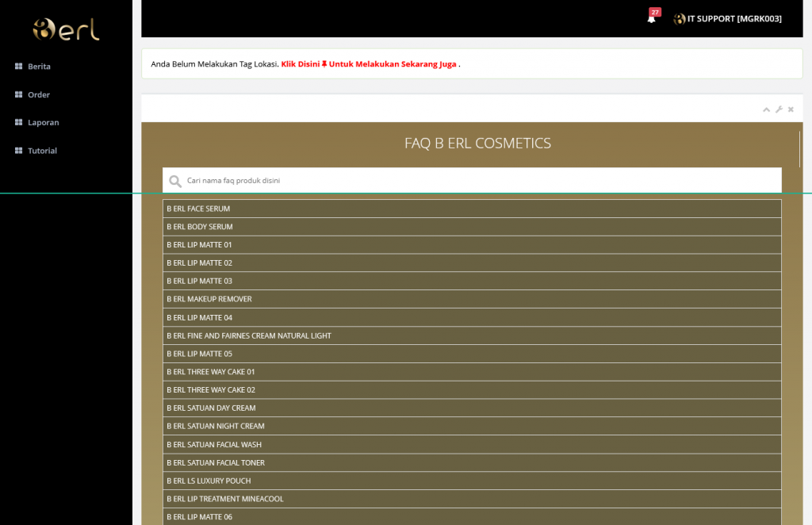Screen dimensions: 812x525
Task: Click the user avatar next to IT SUPPORT
Action: [679, 19]
